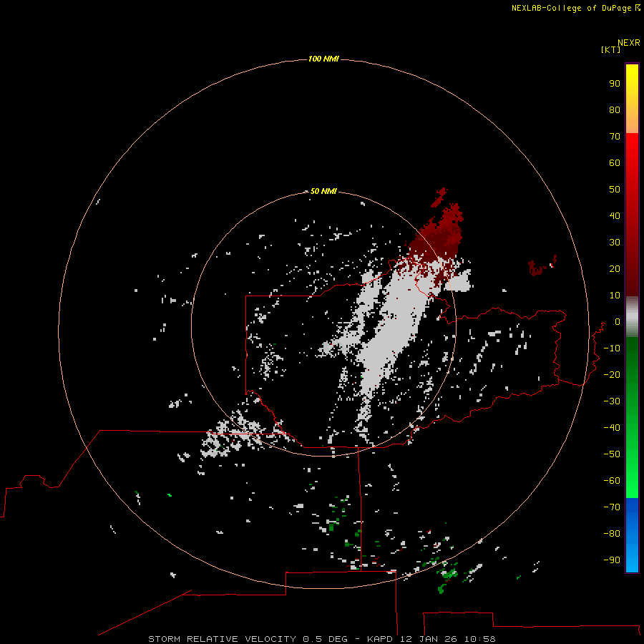Click the -10 value on the color scale

coord(612,348)
